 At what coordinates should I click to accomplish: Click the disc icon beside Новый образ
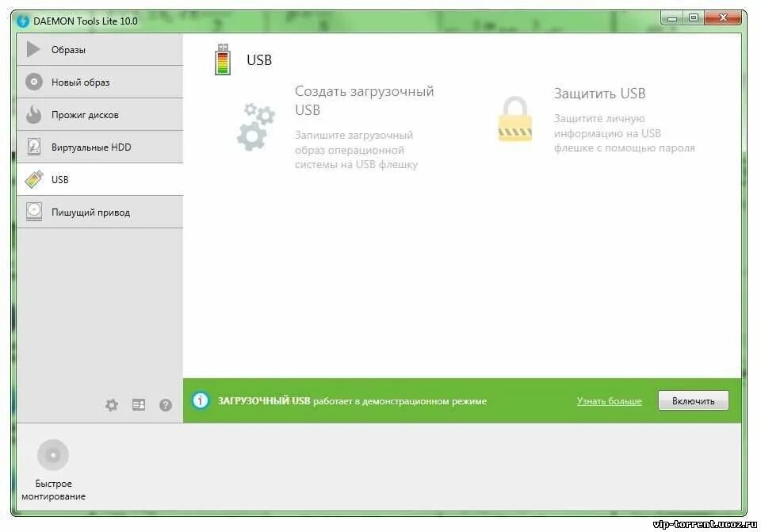(x=34, y=82)
